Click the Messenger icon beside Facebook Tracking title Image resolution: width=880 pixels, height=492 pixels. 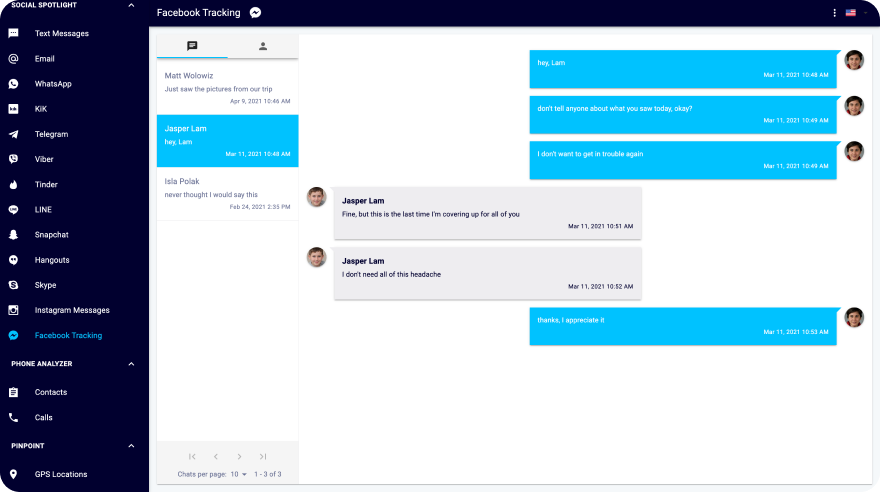point(255,12)
